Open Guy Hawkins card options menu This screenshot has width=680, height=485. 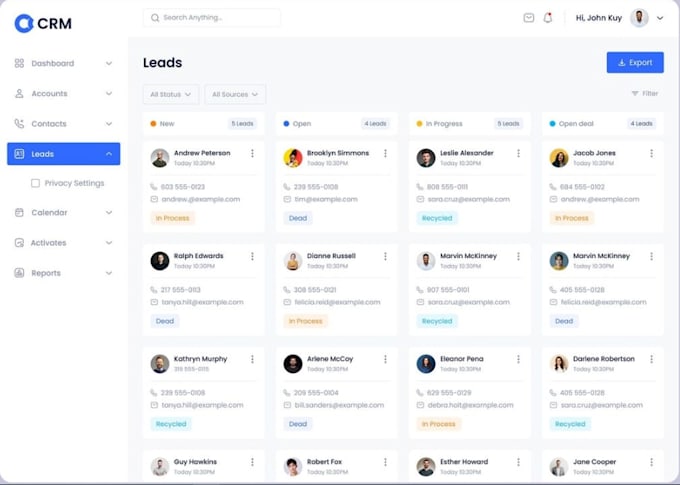click(x=252, y=462)
